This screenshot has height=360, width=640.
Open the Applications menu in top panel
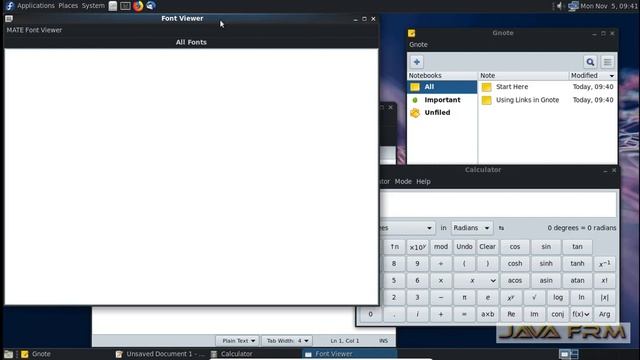[x=36, y=6]
